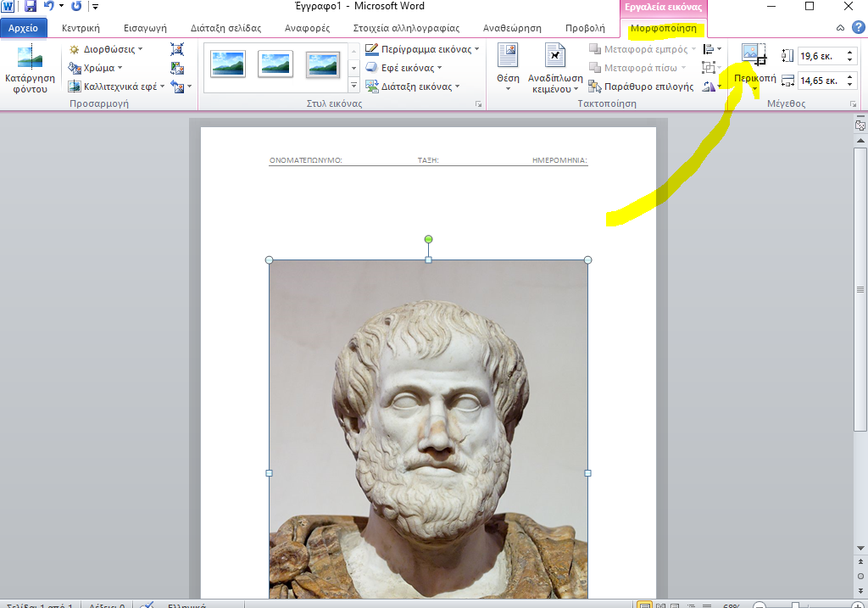Screen dimensions: 868x608
Task: Click the Save icon in quick access toolbar
Action: pyautogui.click(x=31, y=6)
